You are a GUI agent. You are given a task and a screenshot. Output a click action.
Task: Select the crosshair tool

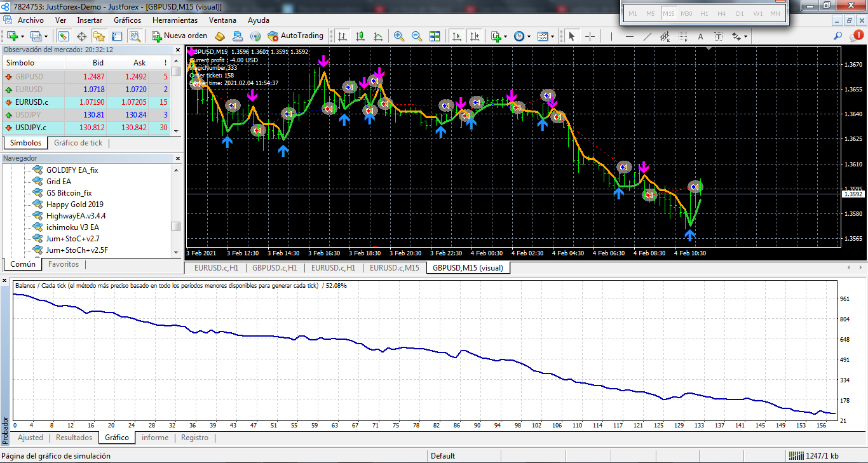[x=590, y=36]
